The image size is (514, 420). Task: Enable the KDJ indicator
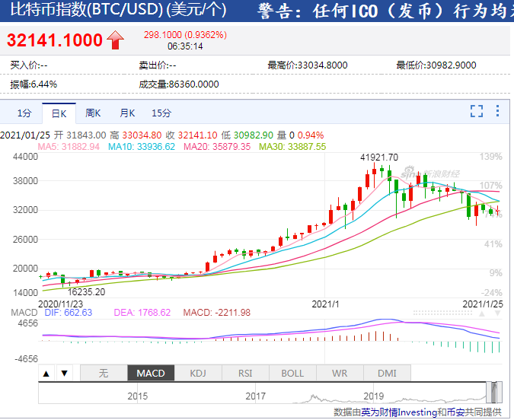pyautogui.click(x=197, y=373)
